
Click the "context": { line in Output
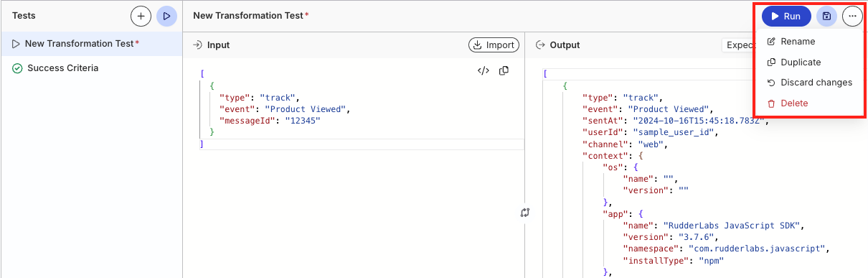[x=612, y=156]
